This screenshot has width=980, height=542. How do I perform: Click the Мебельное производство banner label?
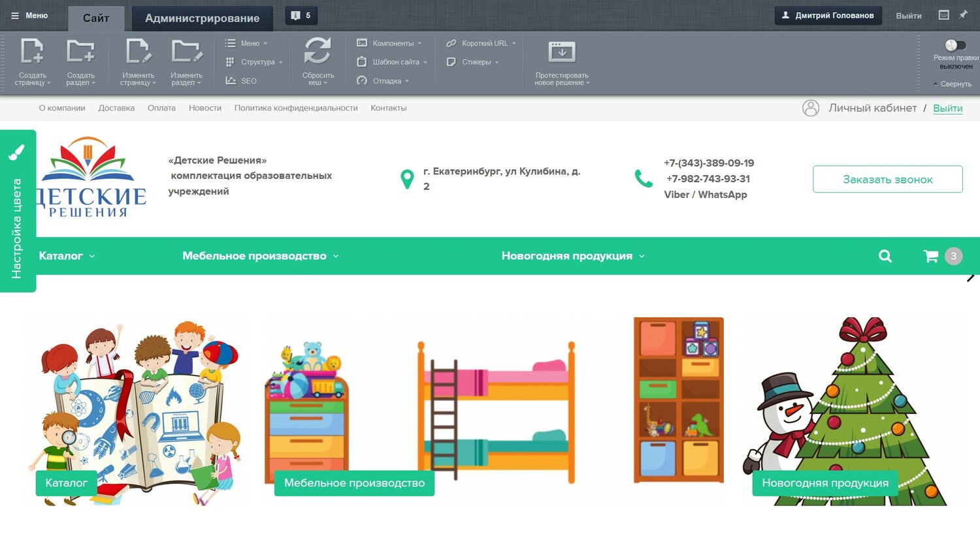(354, 483)
